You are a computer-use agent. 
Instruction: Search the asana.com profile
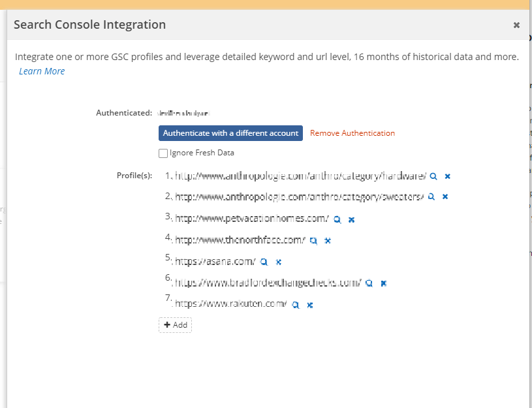[264, 262]
